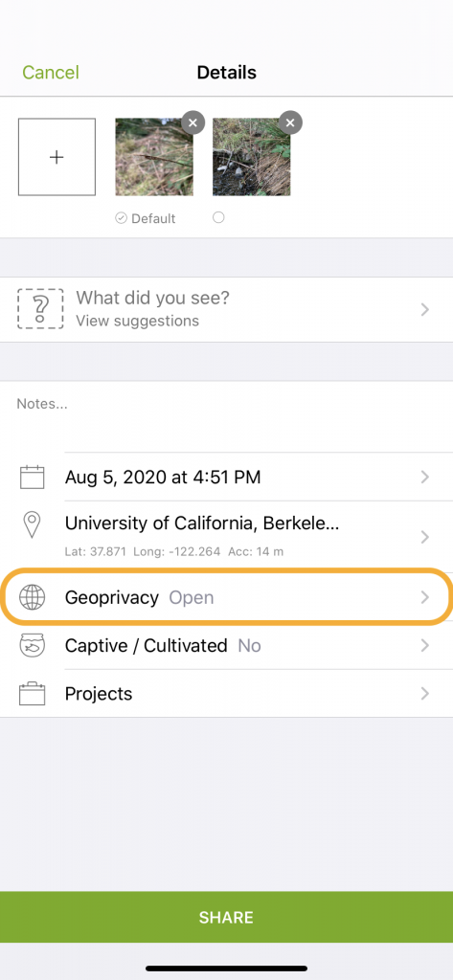Tap the fishbowl Captive icon

(32, 646)
